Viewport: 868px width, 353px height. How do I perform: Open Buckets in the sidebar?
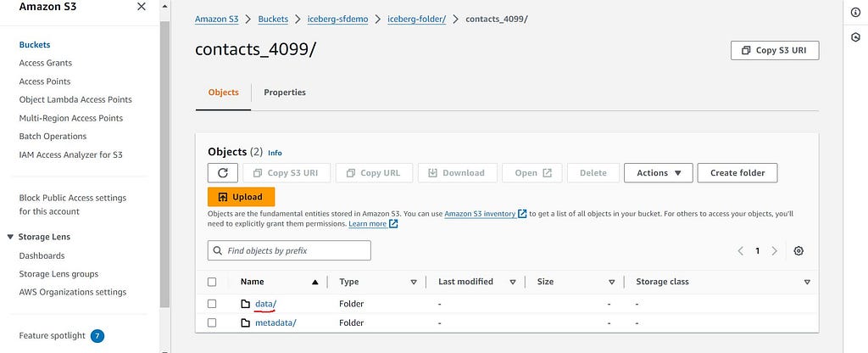pyautogui.click(x=35, y=45)
